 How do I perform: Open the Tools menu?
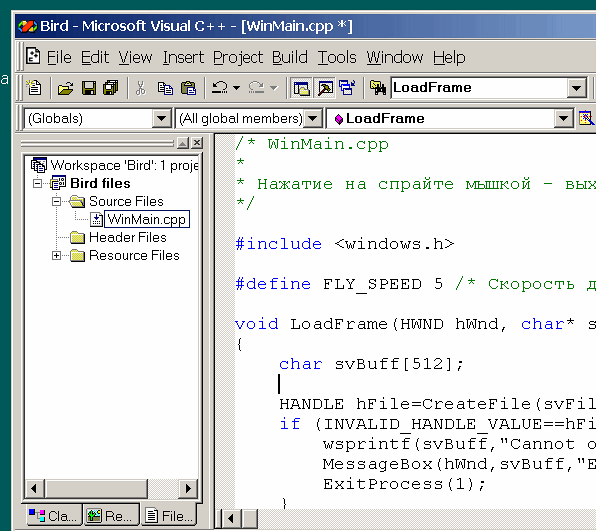[x=337, y=57]
